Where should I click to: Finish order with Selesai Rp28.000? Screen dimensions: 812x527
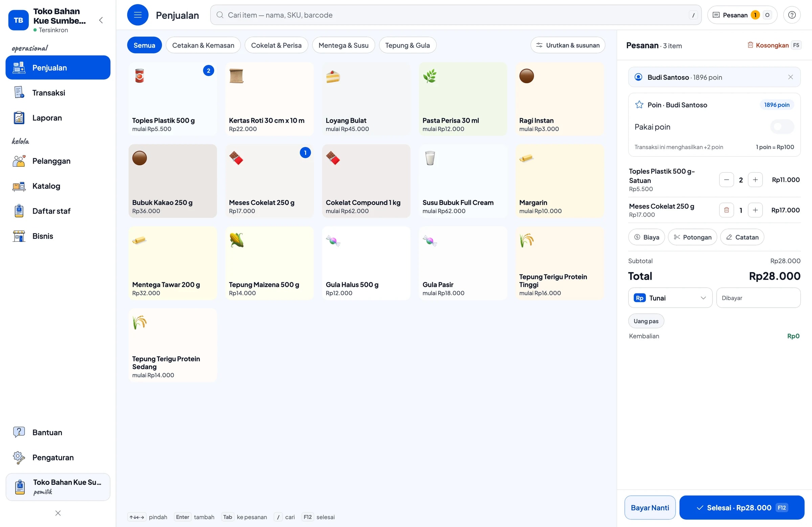[x=741, y=508]
